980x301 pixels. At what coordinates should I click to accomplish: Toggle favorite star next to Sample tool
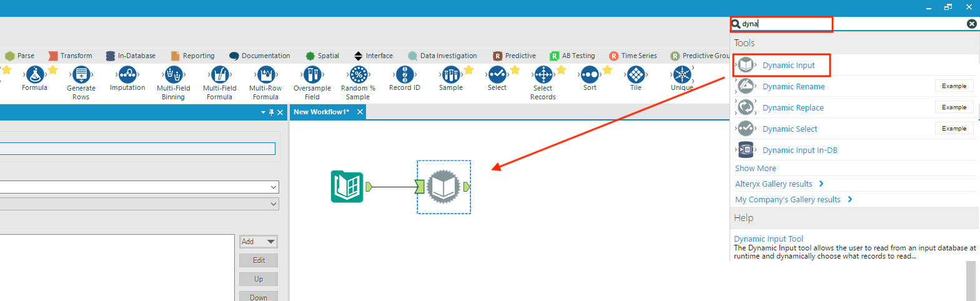(x=468, y=70)
